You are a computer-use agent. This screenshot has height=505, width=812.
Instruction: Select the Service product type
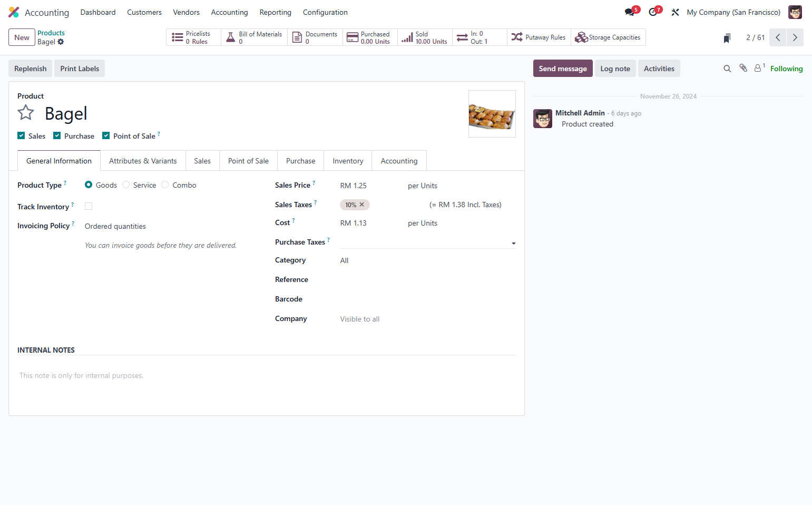(x=126, y=184)
